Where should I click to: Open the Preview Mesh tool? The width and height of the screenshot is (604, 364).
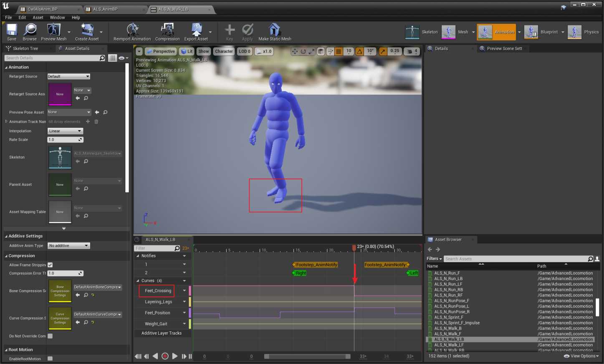click(53, 32)
